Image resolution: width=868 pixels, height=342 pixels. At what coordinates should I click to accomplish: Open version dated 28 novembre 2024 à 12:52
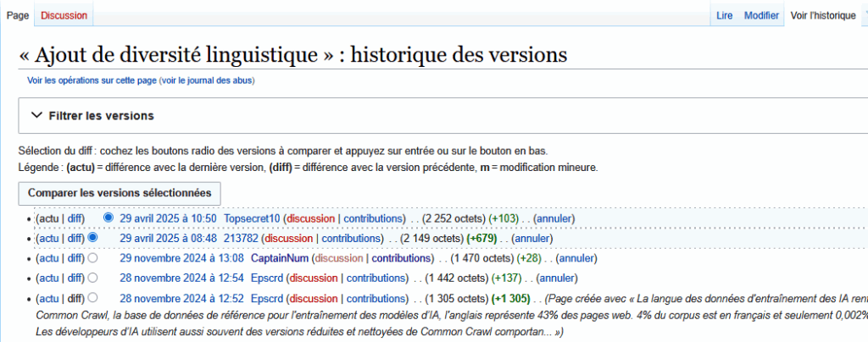click(x=181, y=299)
